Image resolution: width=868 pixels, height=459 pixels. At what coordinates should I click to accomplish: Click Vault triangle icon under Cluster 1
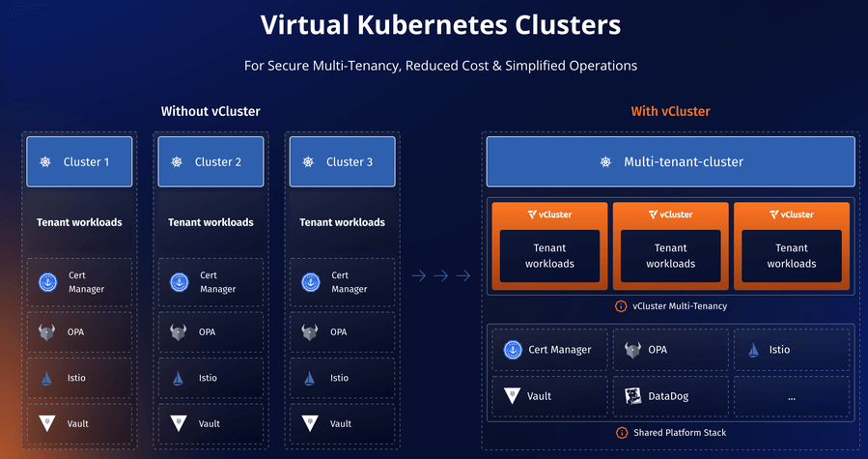(47, 423)
